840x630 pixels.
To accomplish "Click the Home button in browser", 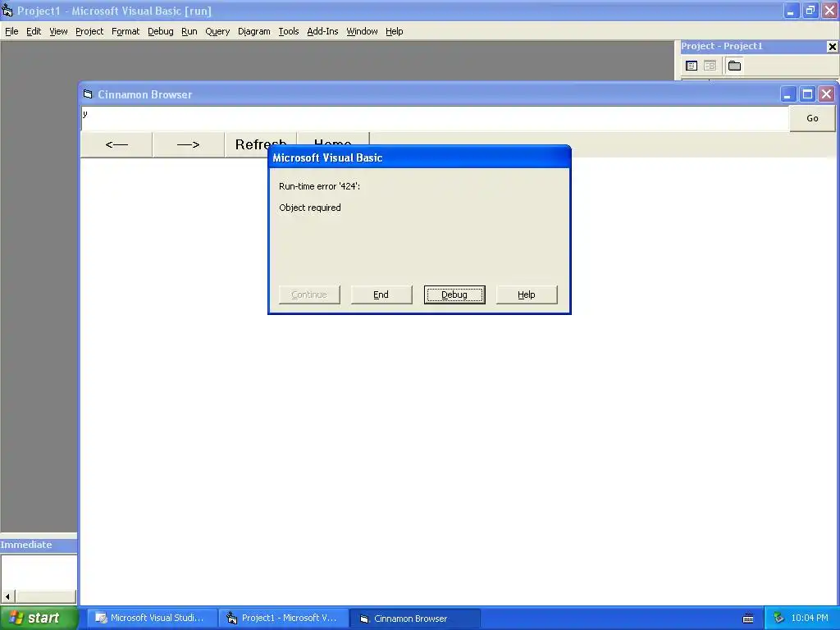I will point(333,138).
